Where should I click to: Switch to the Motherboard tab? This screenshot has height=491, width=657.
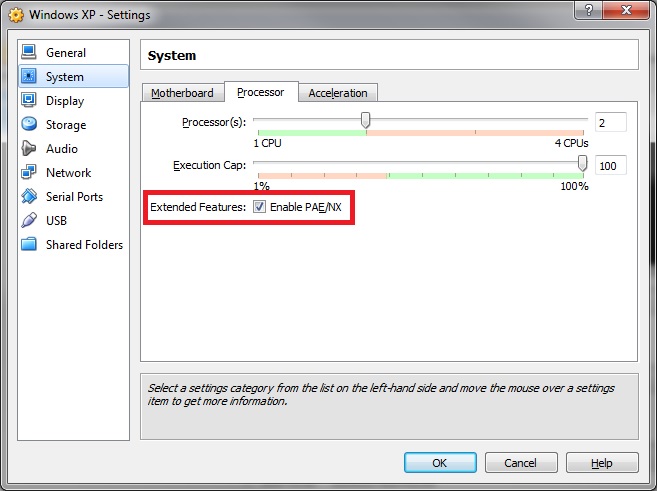click(x=182, y=93)
